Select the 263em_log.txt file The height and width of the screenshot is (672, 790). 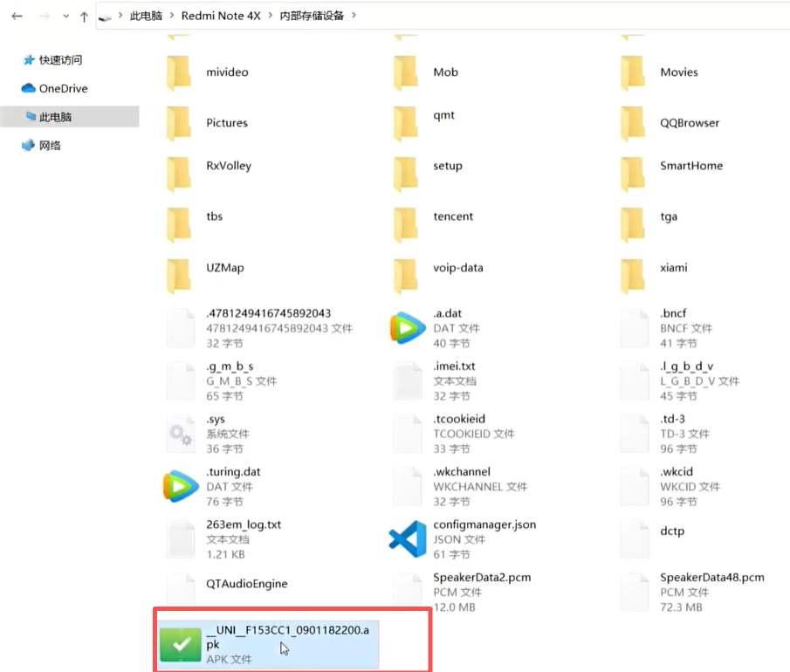[x=224, y=539]
